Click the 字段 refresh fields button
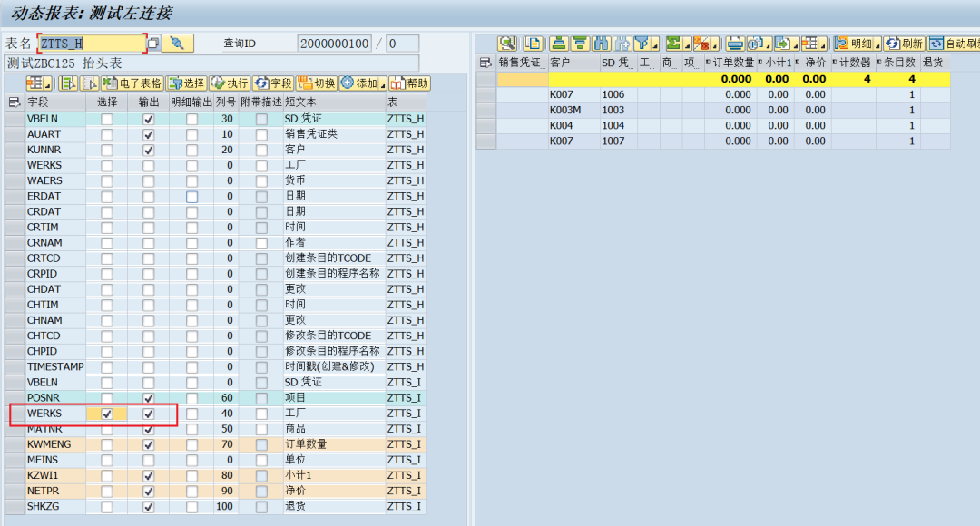This screenshot has width=980, height=526. coord(273,83)
